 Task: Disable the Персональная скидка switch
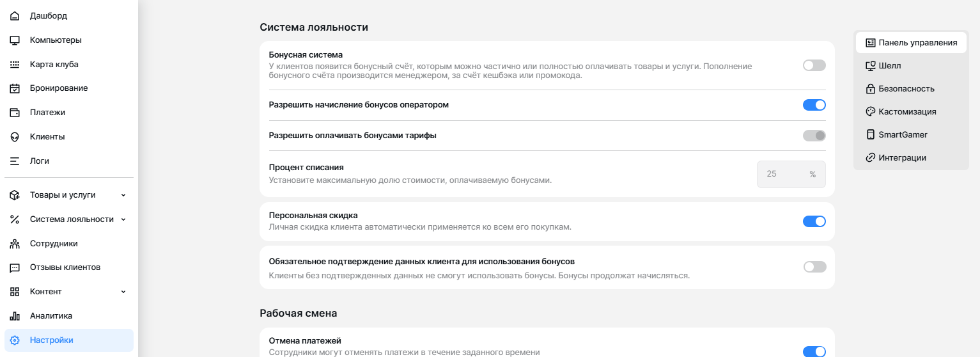pyautogui.click(x=814, y=221)
